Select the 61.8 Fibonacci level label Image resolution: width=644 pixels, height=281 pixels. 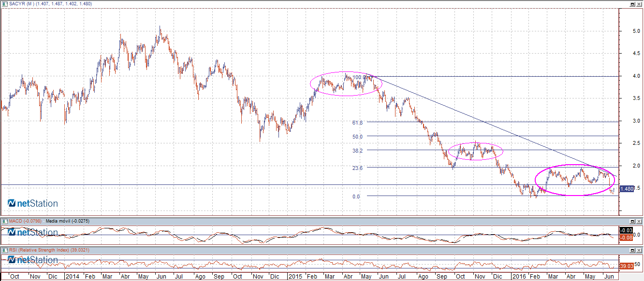click(357, 123)
